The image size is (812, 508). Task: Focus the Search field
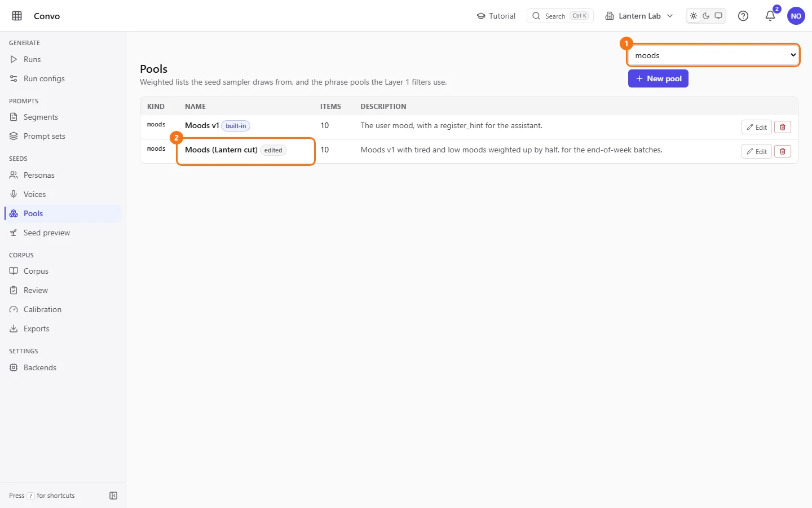(560, 16)
